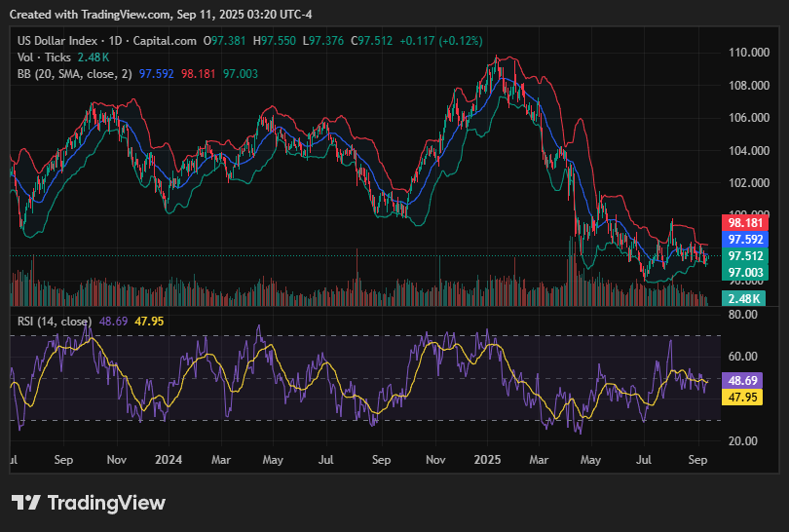This screenshot has width=789, height=532.
Task: Click the 60.00 RSI scale label
Action: coord(742,357)
